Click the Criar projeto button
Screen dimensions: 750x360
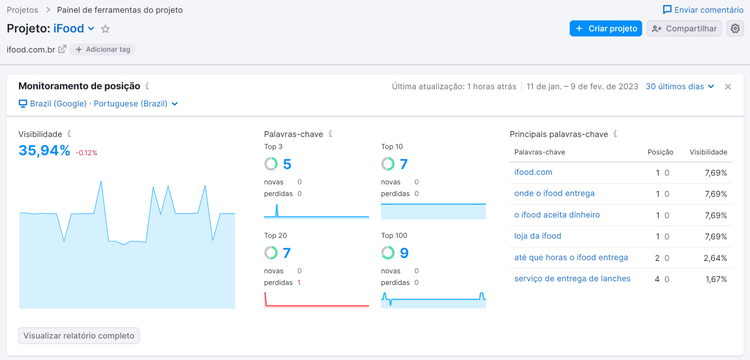tap(606, 29)
